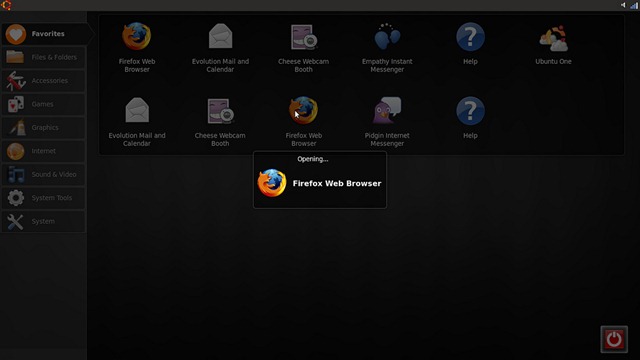Launch Firefox icon beside Pidgin
Screen dimensions: 640x360
[x=304, y=121]
